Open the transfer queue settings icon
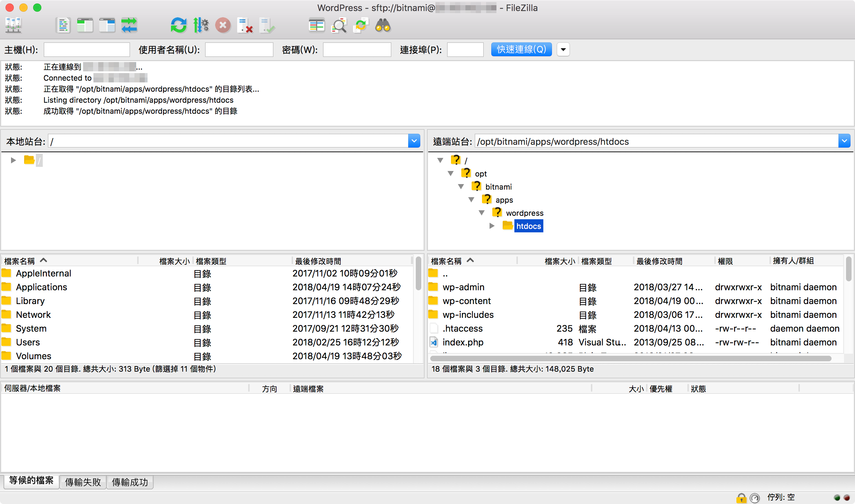The image size is (855, 504). pos(201,25)
